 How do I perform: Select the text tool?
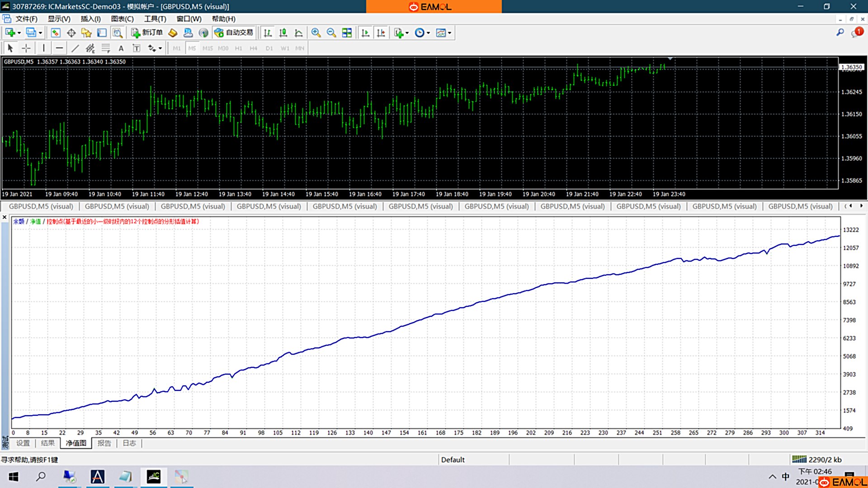tap(121, 48)
